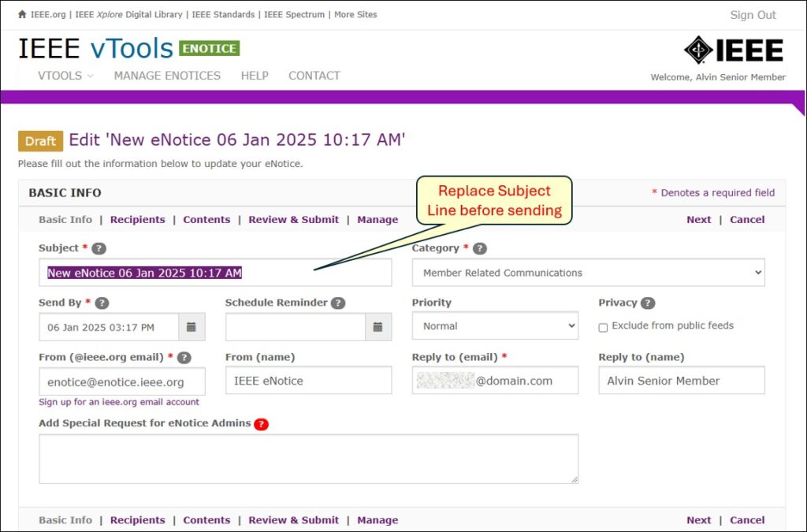Viewport: 807px width, 532px height.
Task: Click Sign Out
Action: 753,15
